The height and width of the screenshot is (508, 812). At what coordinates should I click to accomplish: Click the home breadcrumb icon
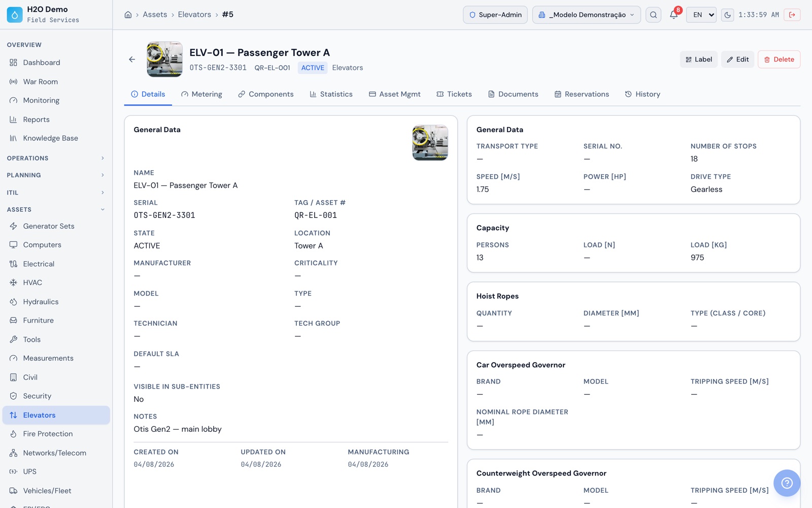pyautogui.click(x=128, y=15)
